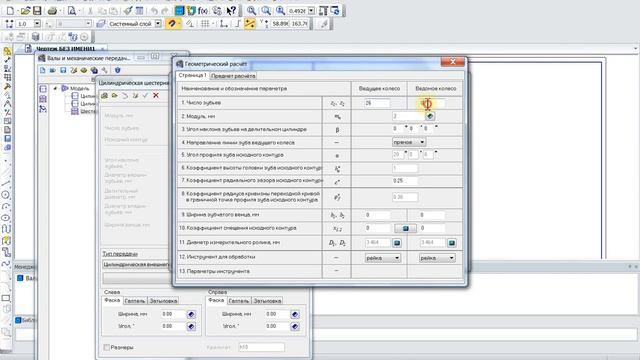Click driven wheel measuring roller diameter button
This screenshot has height=360, width=640.
pos(451,243)
